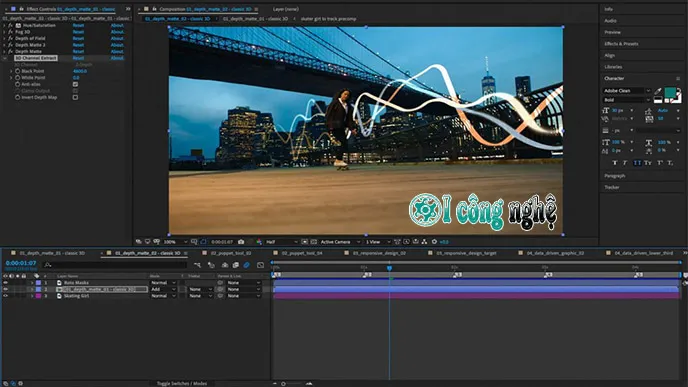The image size is (688, 387).
Task: Toggle the Invert Depth Map checkbox
Action: point(75,97)
